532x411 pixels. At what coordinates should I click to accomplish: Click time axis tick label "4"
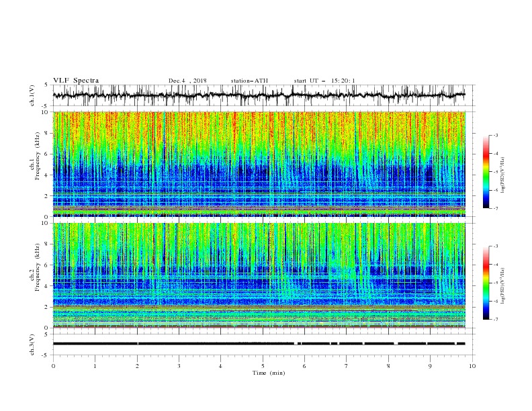[x=220, y=366]
